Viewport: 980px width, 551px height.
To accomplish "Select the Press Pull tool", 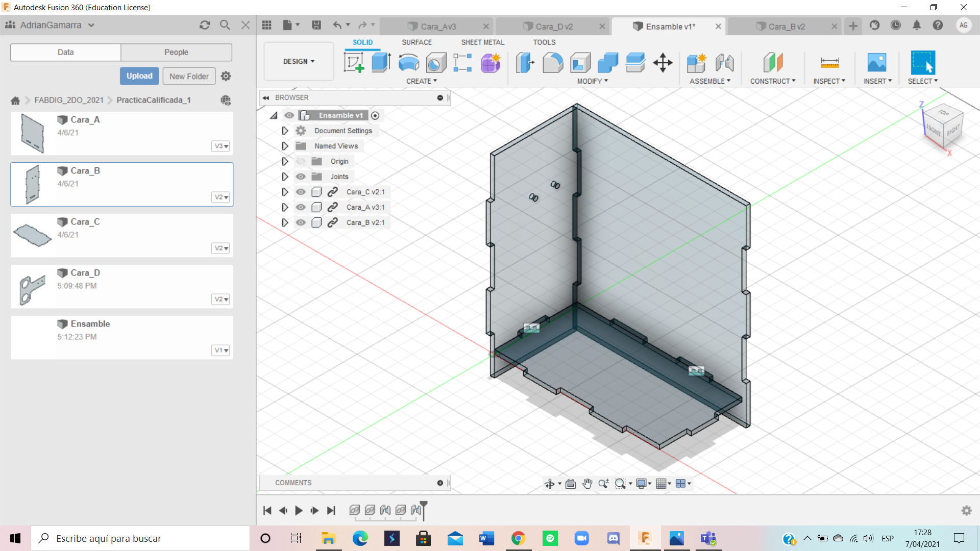I will tap(525, 63).
